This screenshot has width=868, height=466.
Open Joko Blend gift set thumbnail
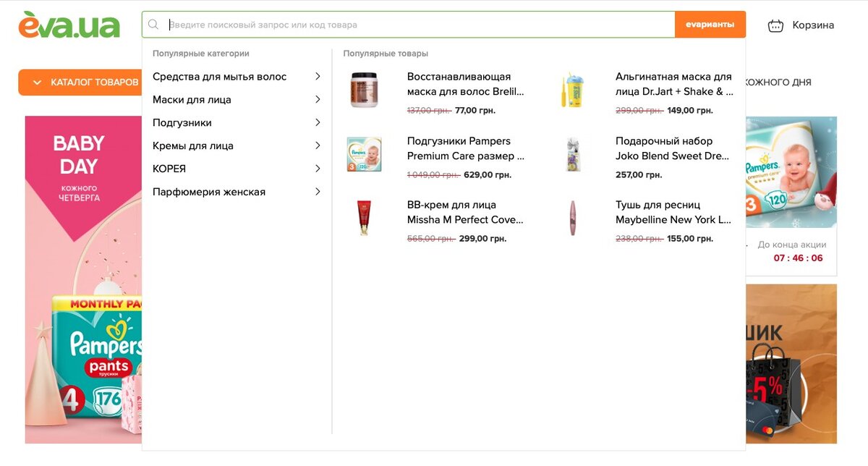coord(572,154)
